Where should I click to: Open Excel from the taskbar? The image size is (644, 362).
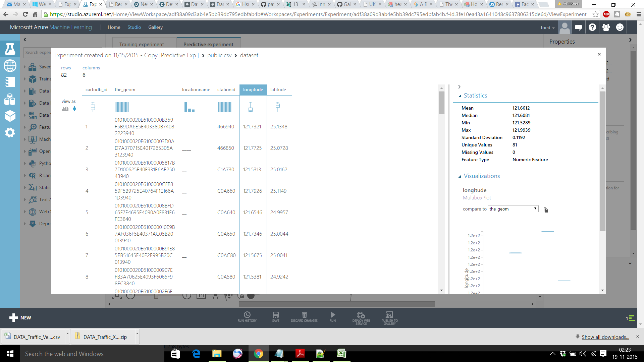point(341,354)
